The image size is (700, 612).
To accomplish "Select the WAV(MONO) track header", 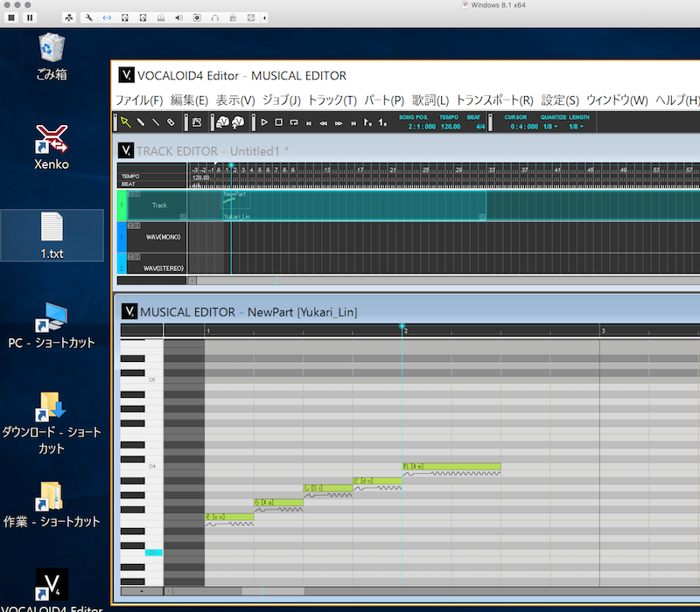I will click(157, 237).
